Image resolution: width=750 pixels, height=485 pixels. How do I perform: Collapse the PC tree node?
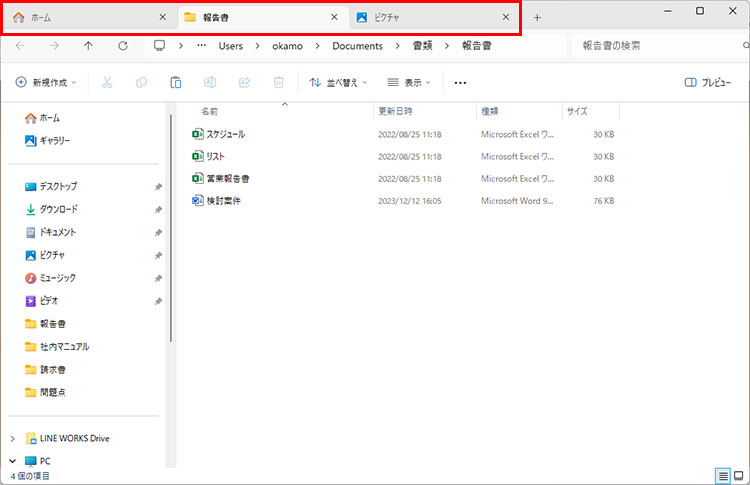(12, 461)
